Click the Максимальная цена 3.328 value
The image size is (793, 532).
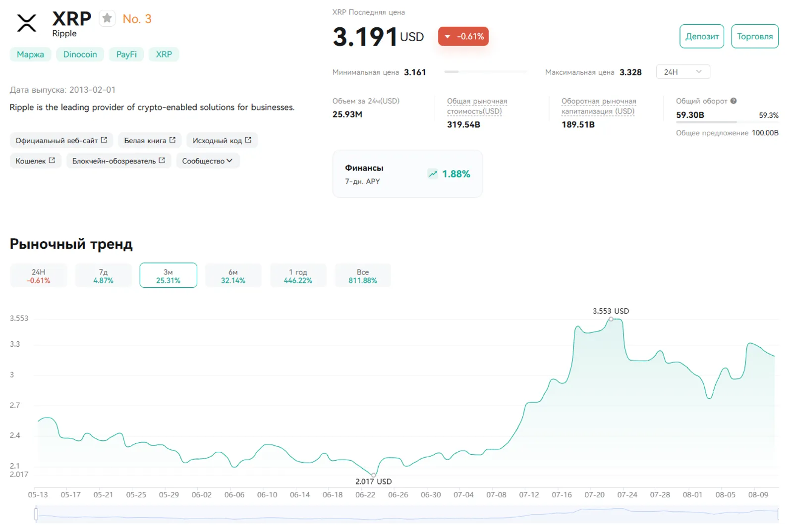(630, 72)
